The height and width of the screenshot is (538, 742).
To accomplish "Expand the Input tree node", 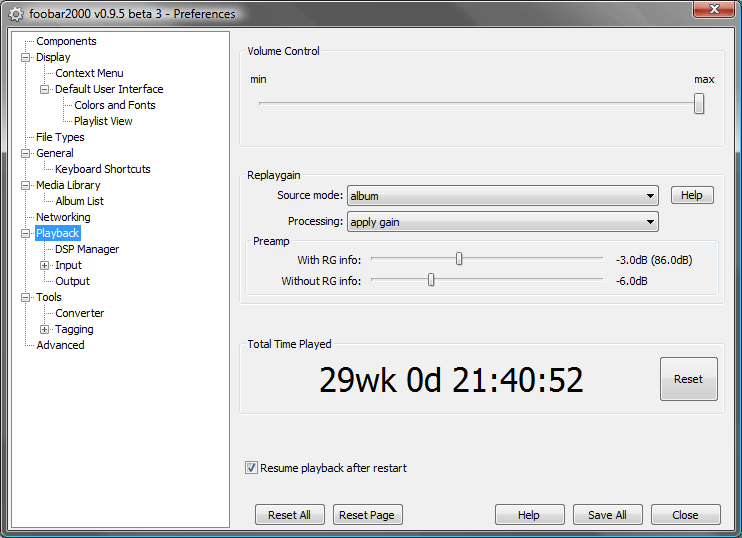I will coord(44,265).
